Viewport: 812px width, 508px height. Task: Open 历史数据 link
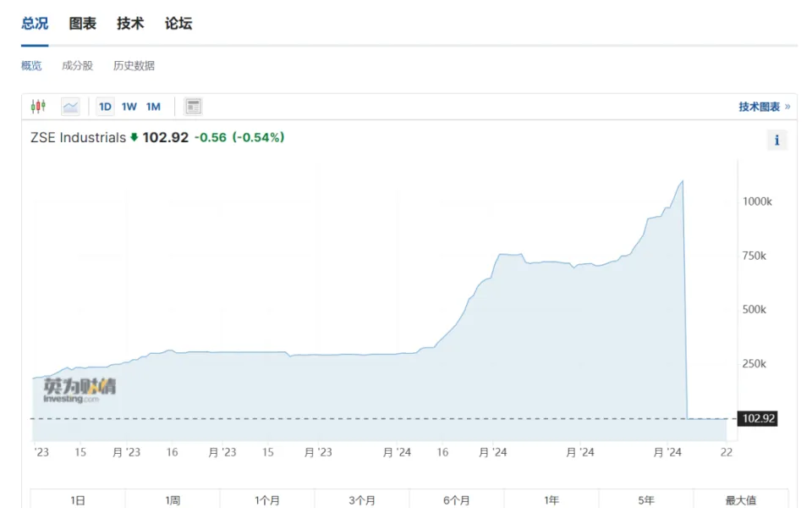(134, 65)
